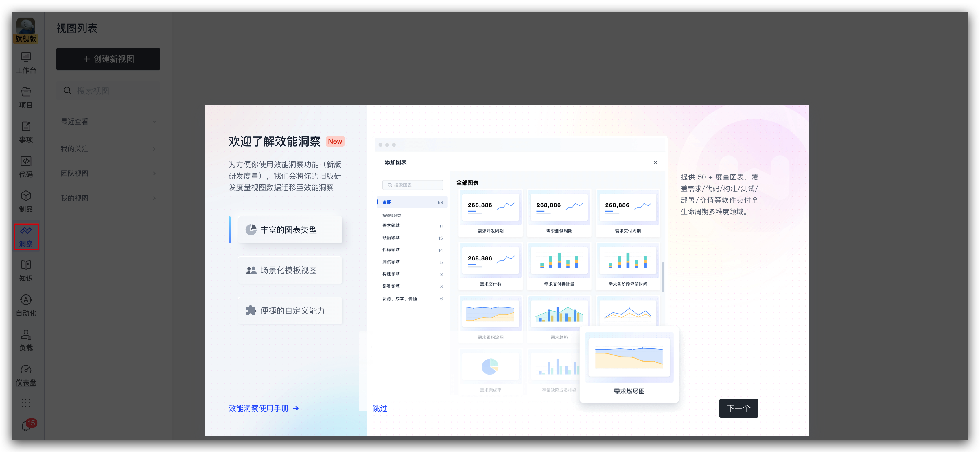This screenshot has width=980, height=452.
Task: Select 部署领域 category
Action: point(412,286)
